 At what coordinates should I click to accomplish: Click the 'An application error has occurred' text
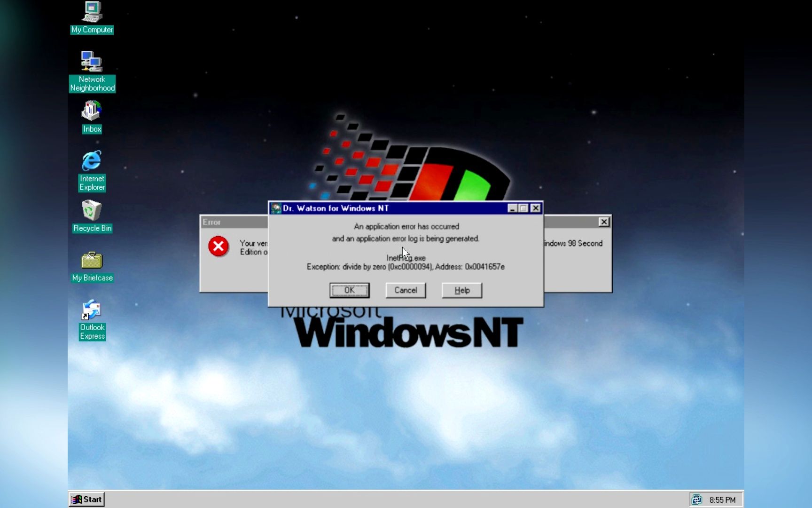pos(406,226)
